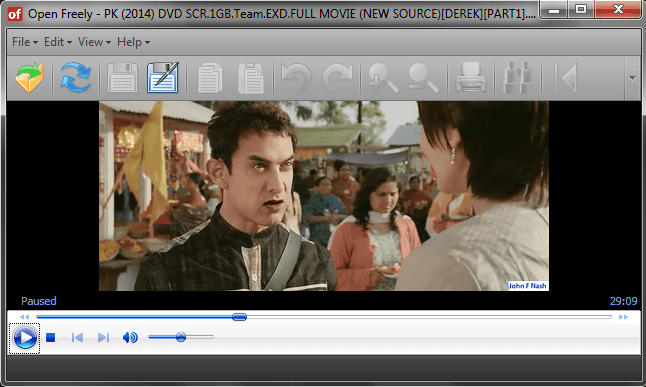646x387 pixels.
Task: Click the seek bar position handle
Action: tap(239, 317)
